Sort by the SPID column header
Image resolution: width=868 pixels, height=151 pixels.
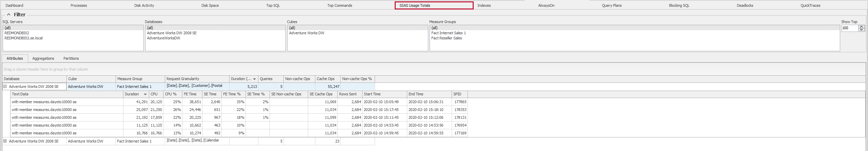pos(460,94)
